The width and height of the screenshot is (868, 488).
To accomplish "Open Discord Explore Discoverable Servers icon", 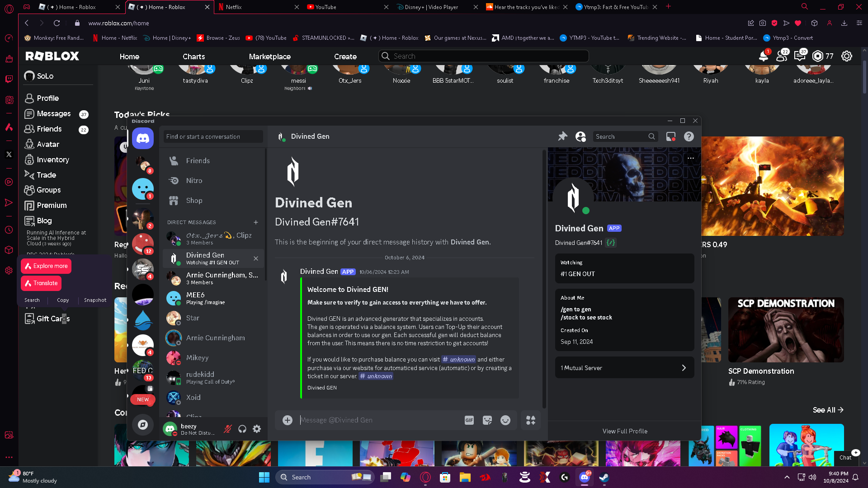I will tap(143, 424).
